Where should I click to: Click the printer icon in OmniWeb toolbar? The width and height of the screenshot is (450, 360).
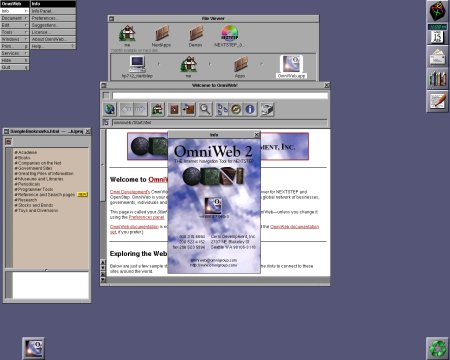267,109
